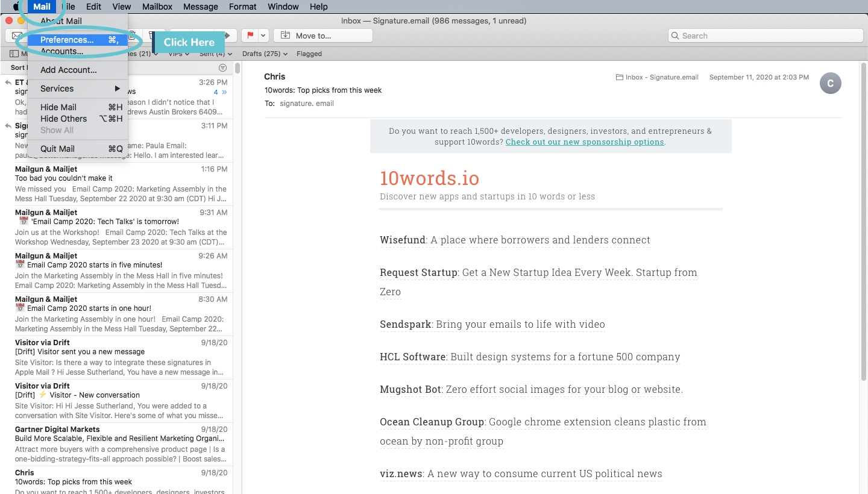Click the trash Delete icon in toolbar
Screen dimensions: 868x494
[x=132, y=36]
